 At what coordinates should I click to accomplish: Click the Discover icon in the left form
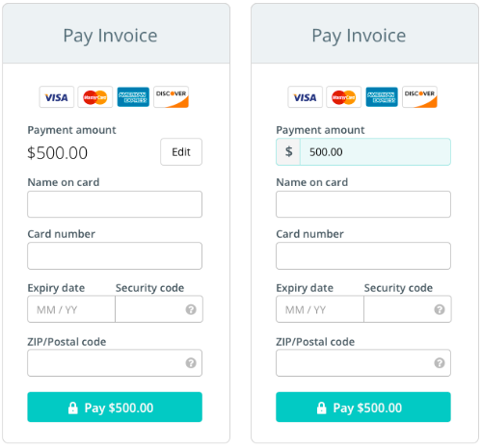click(172, 97)
